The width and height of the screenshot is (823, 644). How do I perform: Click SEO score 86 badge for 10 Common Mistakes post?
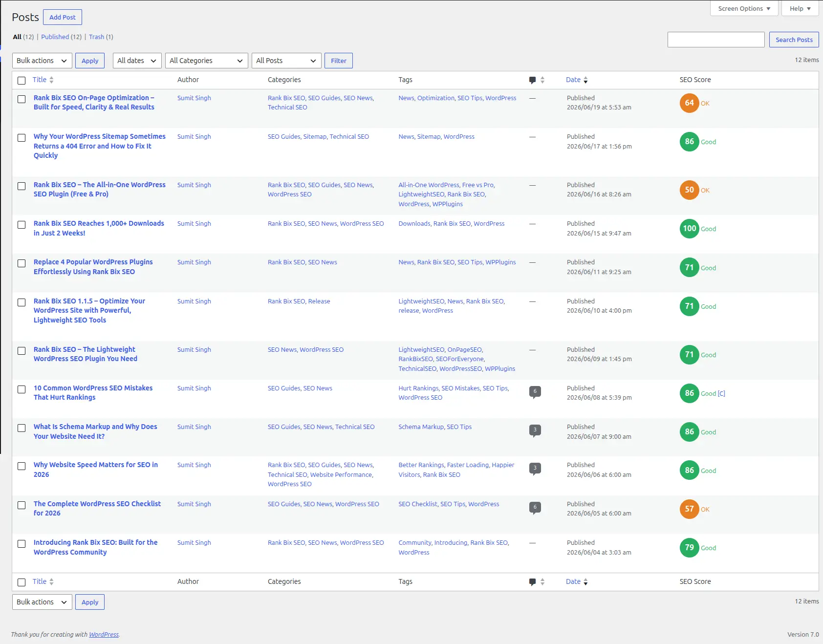tap(689, 393)
